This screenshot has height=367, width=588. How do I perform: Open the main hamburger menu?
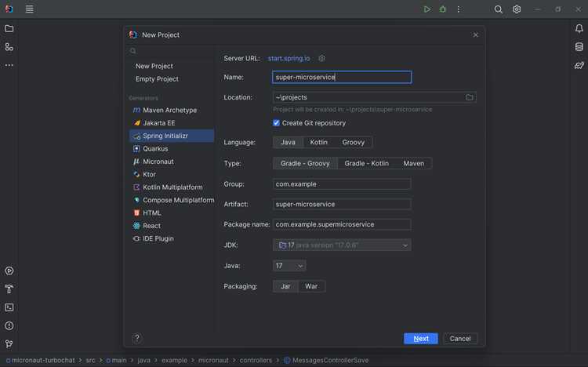coord(29,9)
